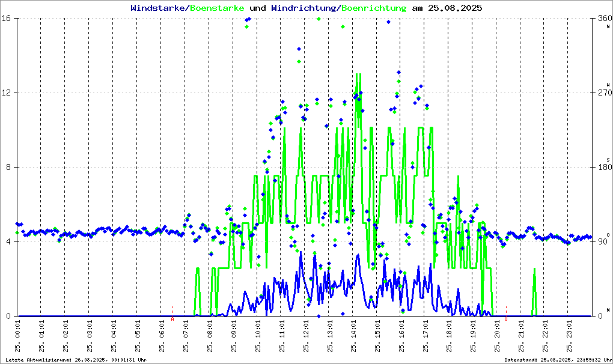This screenshot has height=364, width=613.
Task: Click wind strength axis value 4
Action: tap(7, 241)
